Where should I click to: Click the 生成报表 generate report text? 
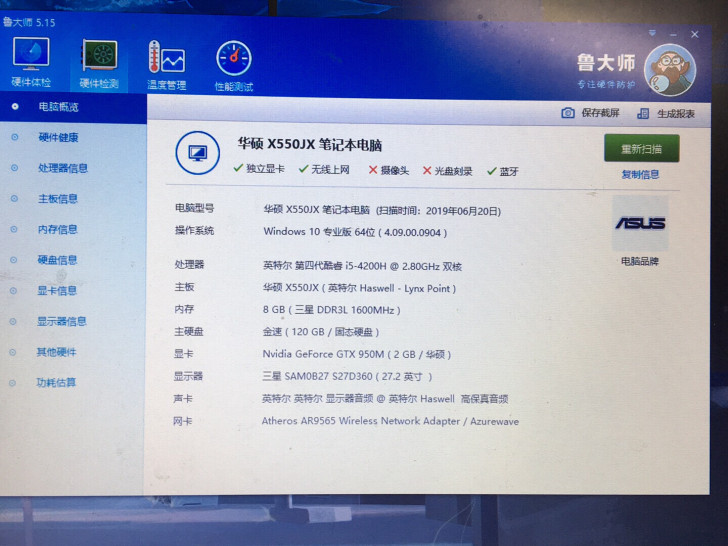676,114
